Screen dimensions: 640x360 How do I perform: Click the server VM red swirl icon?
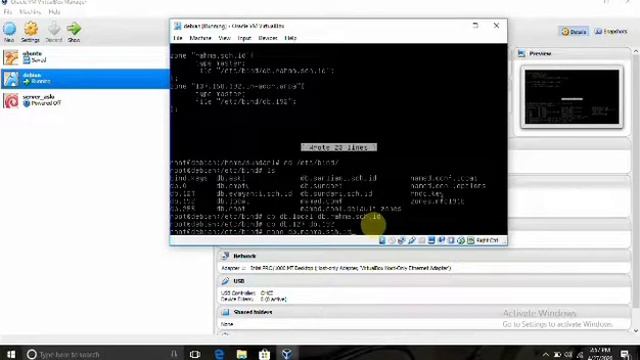point(11,100)
